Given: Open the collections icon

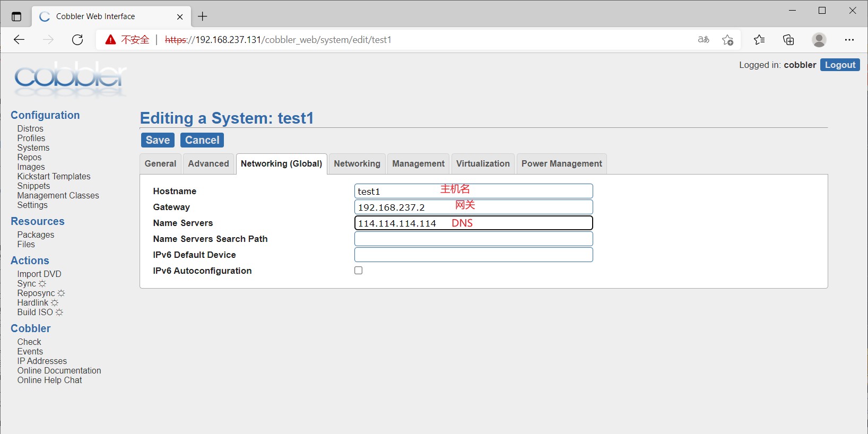Looking at the screenshot, I should pyautogui.click(x=788, y=40).
